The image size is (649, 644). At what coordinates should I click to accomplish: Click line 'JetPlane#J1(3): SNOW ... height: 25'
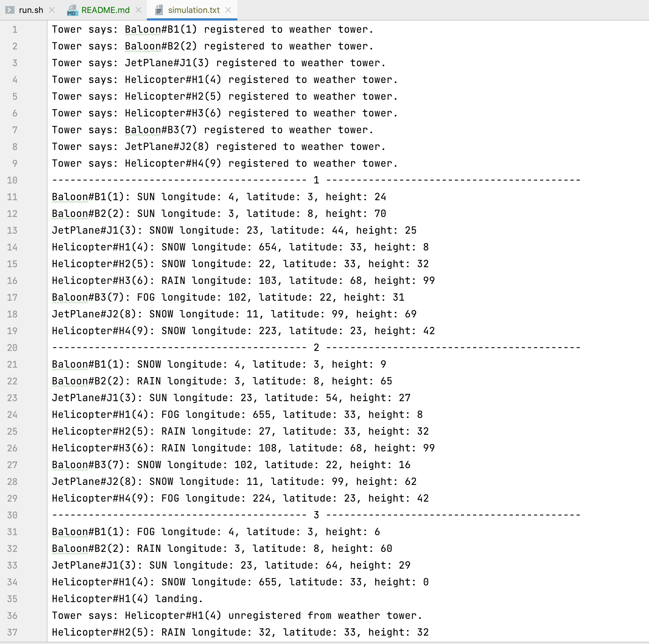pyautogui.click(x=234, y=231)
